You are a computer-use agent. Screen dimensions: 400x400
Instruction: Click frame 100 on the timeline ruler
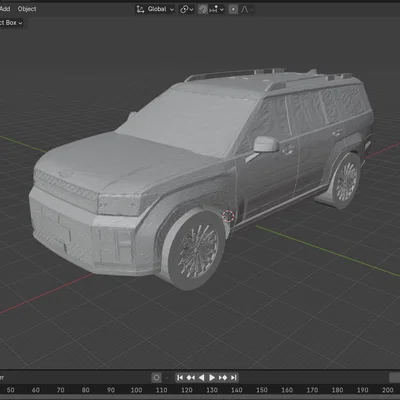[x=136, y=390]
